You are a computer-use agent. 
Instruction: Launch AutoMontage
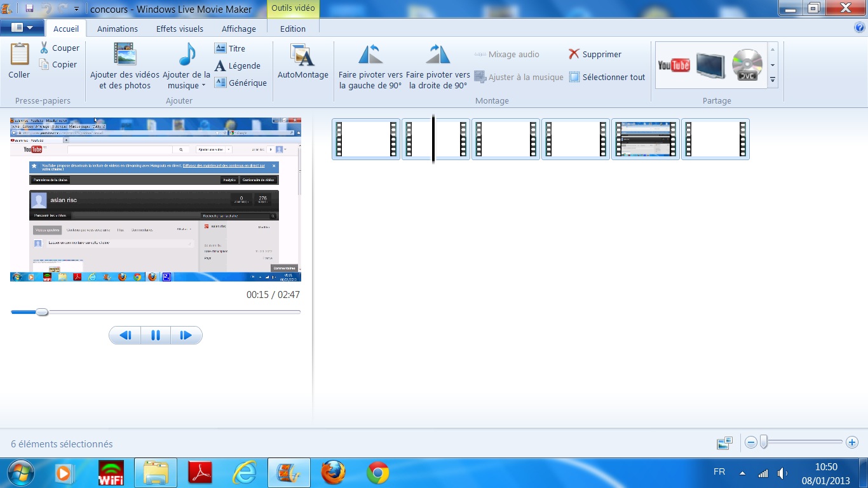303,62
